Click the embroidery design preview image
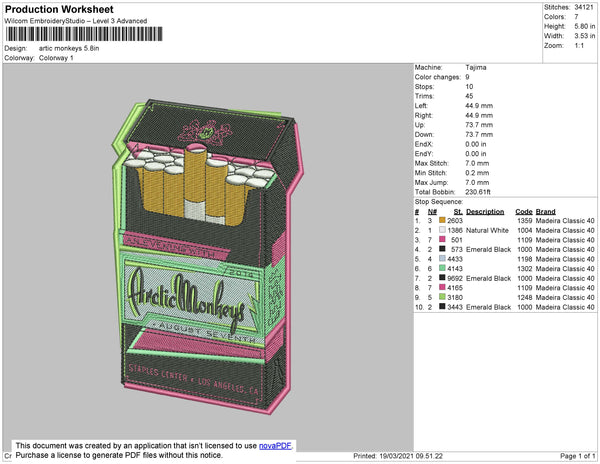Image resolution: width=600 pixels, height=464 pixels. coord(208,257)
